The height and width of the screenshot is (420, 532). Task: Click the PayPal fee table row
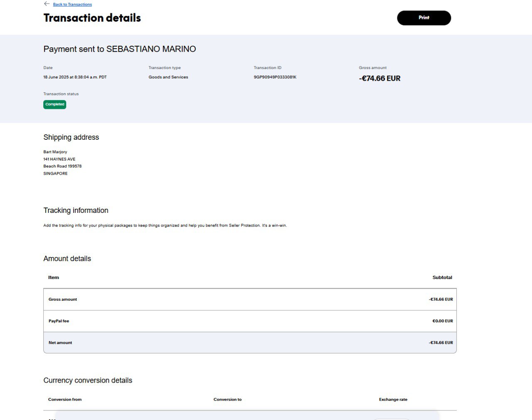pyautogui.click(x=250, y=321)
